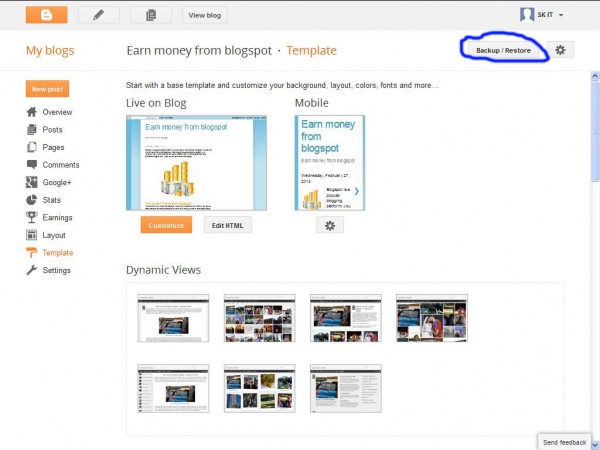Click the Live on Blog preview thumbnail
This screenshot has height=450, width=600.
click(196, 163)
